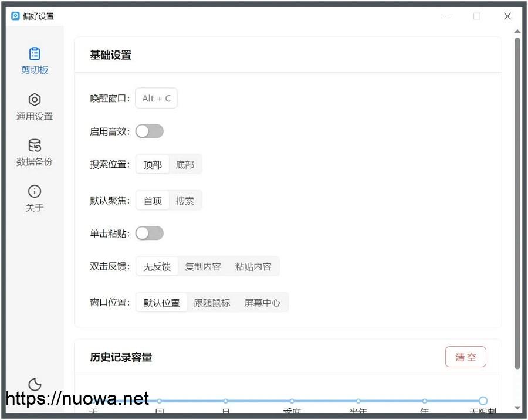Click the vertical scrollbar thumb
The width and height of the screenshot is (528, 420).
pyautogui.click(x=517, y=202)
